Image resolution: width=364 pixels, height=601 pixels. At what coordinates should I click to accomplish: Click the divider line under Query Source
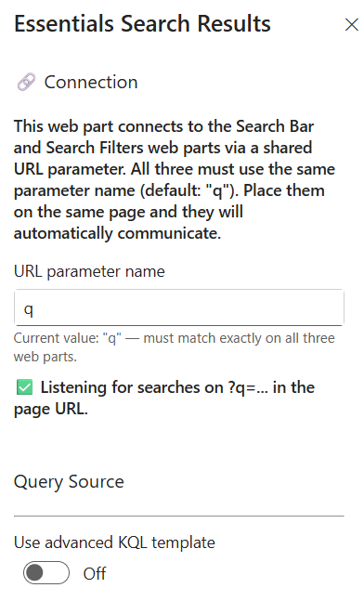click(179, 516)
